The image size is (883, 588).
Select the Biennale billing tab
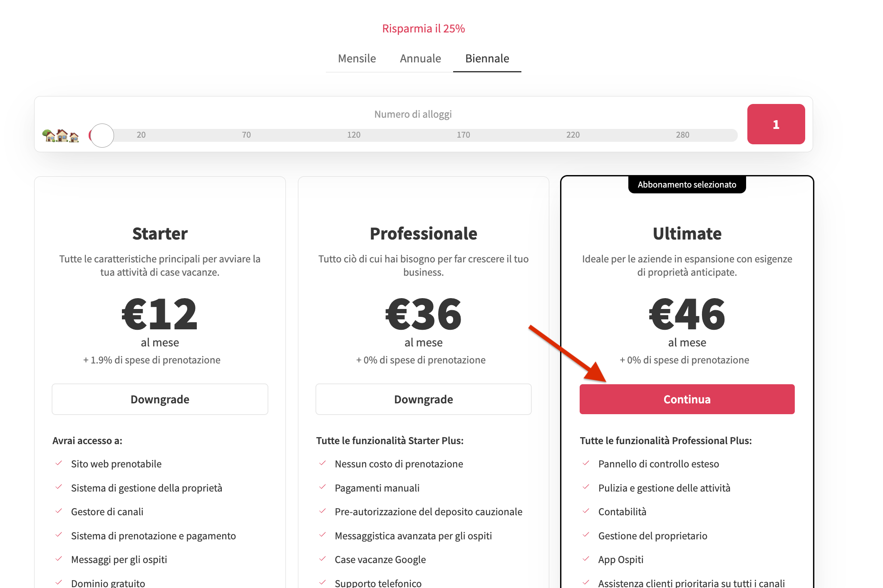tap(487, 58)
